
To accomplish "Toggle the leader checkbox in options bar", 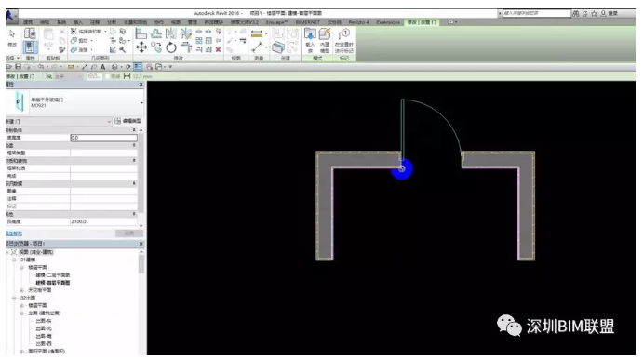I will (107, 76).
